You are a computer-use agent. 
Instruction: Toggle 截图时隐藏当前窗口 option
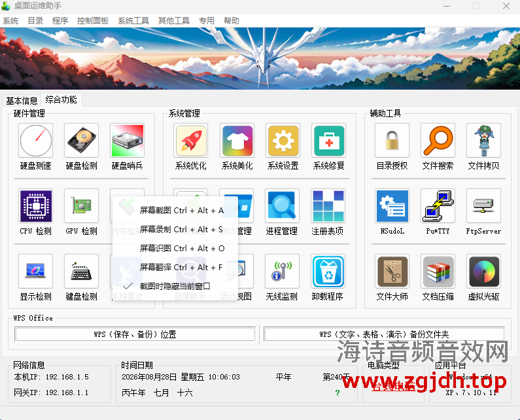[175, 286]
